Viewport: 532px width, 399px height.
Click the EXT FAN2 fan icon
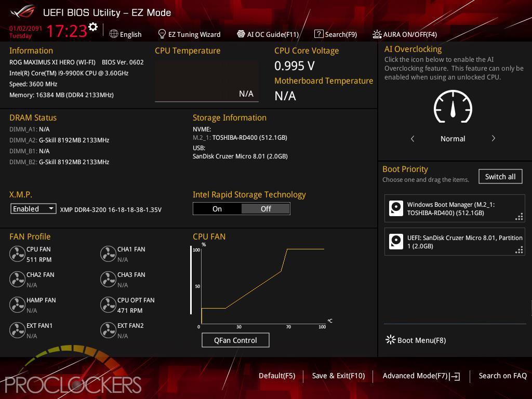[x=108, y=330]
